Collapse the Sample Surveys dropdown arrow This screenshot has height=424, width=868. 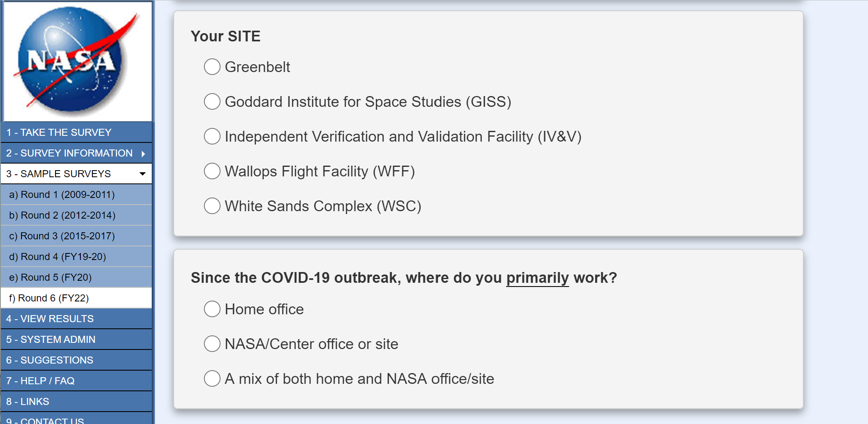click(x=143, y=174)
